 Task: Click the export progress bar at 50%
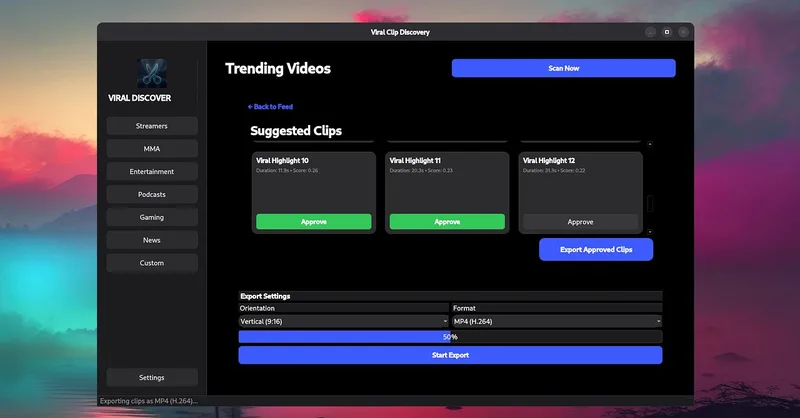point(451,337)
